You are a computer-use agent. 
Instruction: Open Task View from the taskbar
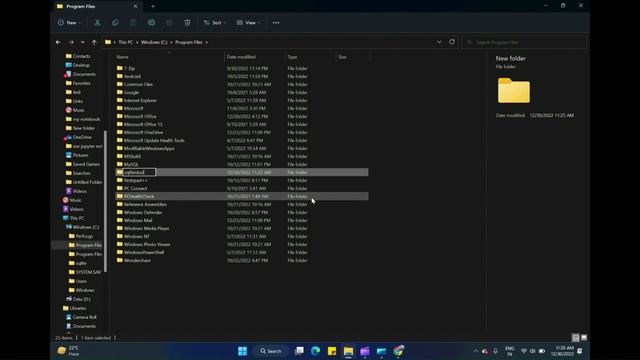pyautogui.click(x=299, y=351)
